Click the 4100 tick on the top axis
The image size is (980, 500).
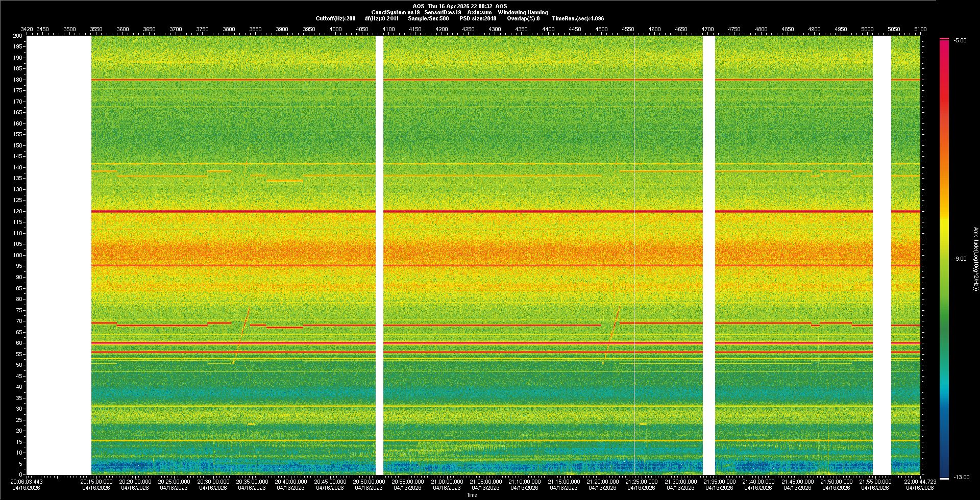[388, 30]
